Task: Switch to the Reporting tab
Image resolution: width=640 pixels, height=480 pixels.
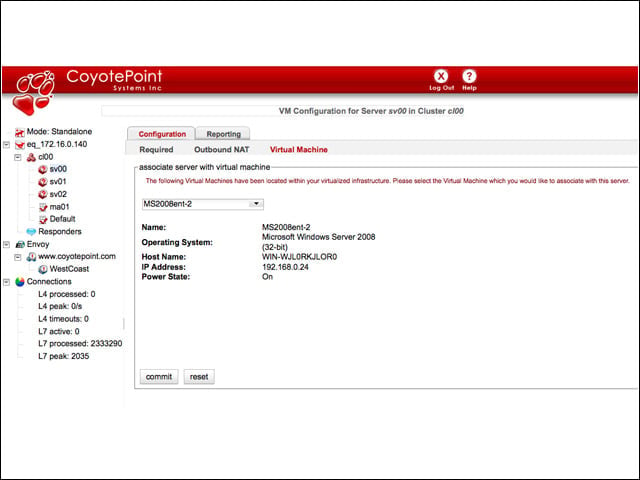Action: coord(223,134)
